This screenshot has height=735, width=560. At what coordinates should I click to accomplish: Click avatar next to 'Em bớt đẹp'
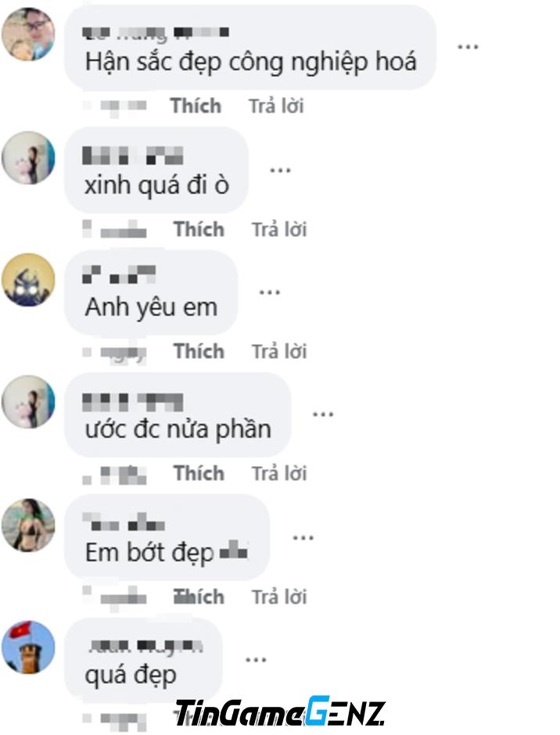28,525
